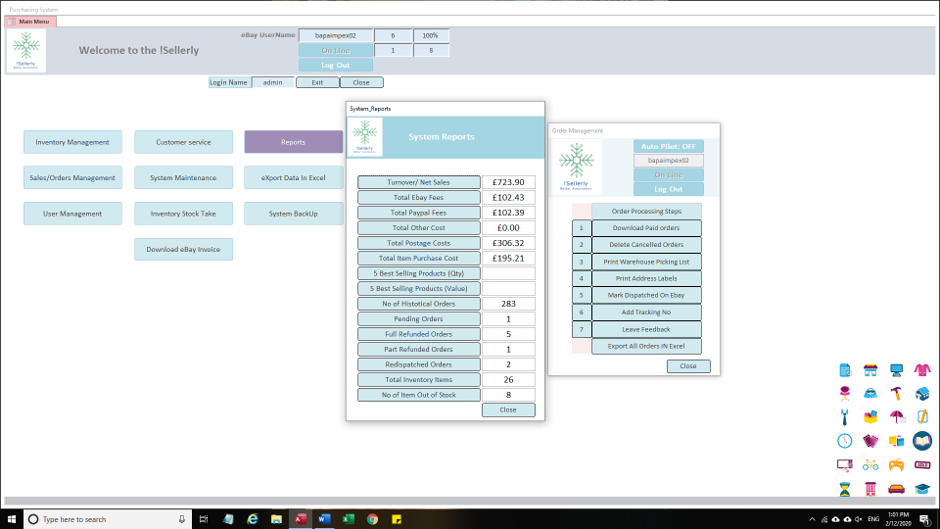This screenshot has width=940, height=529.
Task: Click the blue clock icon
Action: 844,441
